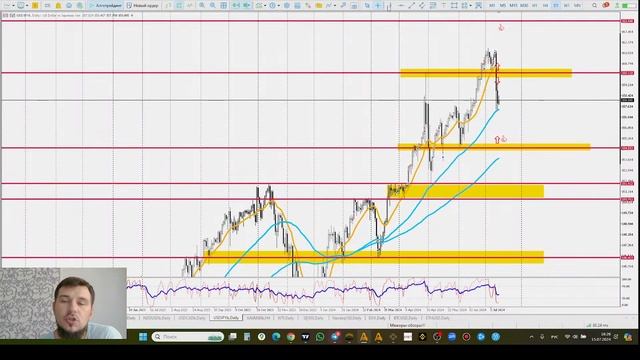Select the equidistant channel tool
The height and width of the screenshot is (360, 640).
click(422, 6)
